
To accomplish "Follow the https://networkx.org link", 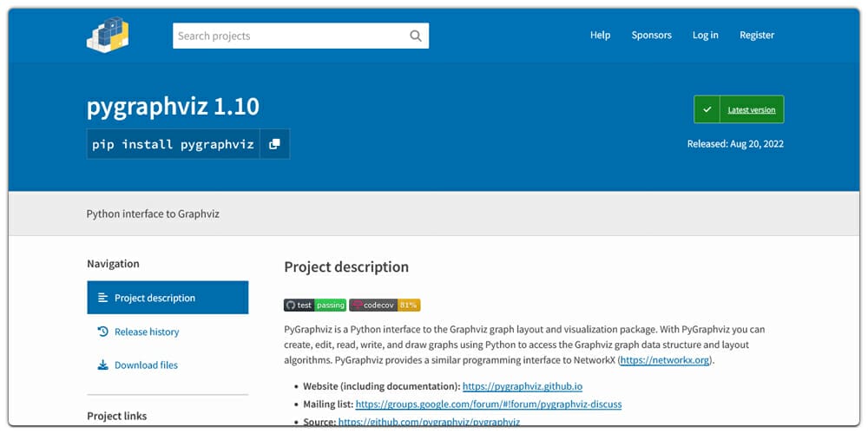I will point(665,360).
